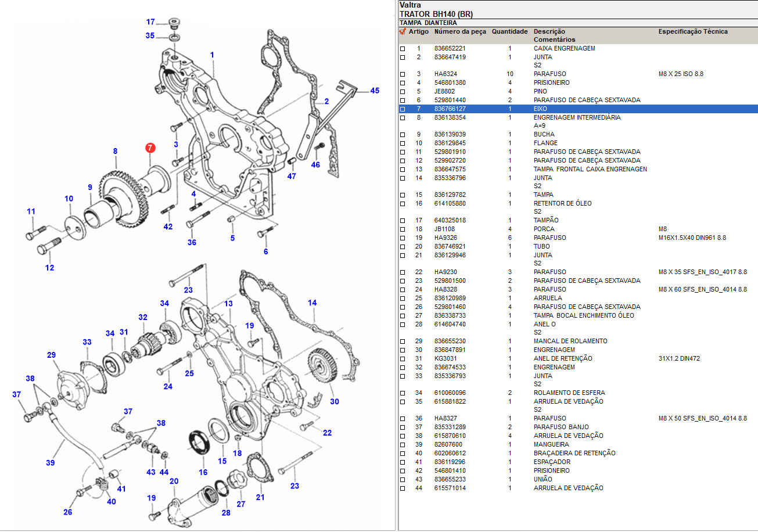
Task: Click part number 836647575 in the list
Action: click(x=450, y=169)
